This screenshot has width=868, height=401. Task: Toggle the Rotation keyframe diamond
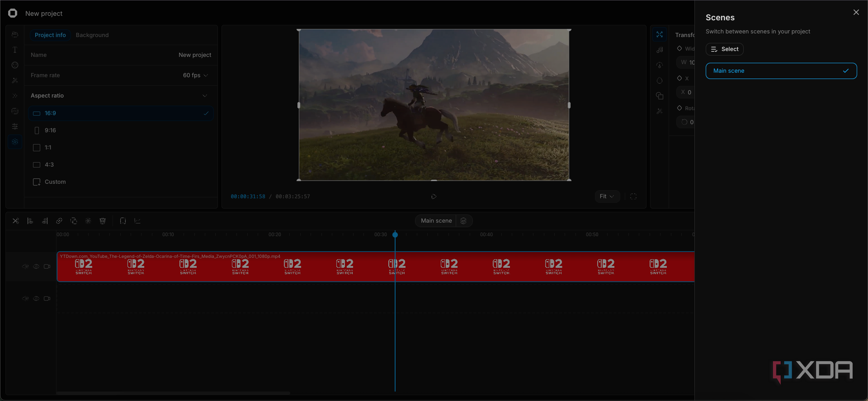coord(679,108)
